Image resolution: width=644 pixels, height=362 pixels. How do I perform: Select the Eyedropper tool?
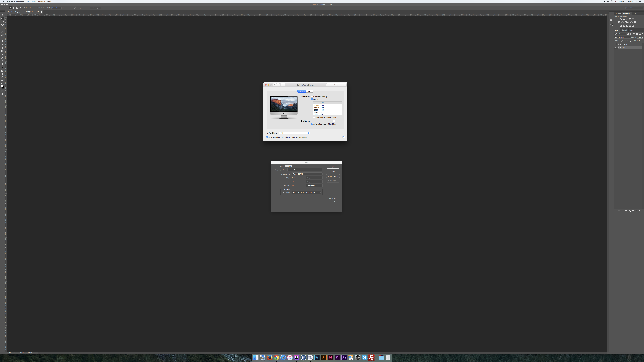[3, 31]
